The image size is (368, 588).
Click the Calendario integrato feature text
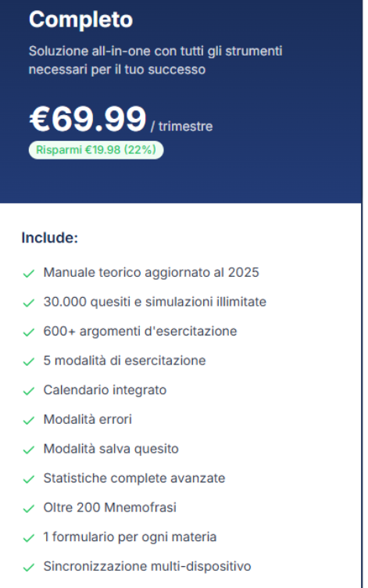tap(105, 390)
